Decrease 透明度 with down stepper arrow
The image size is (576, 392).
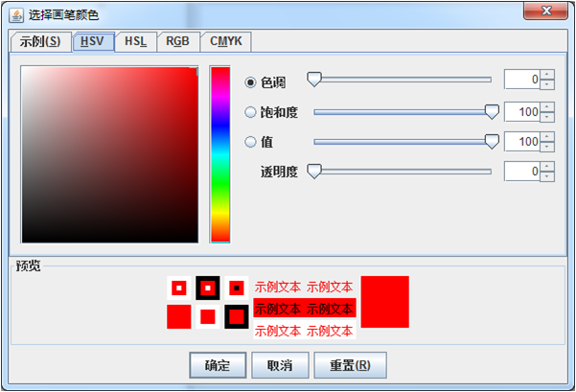click(x=547, y=176)
